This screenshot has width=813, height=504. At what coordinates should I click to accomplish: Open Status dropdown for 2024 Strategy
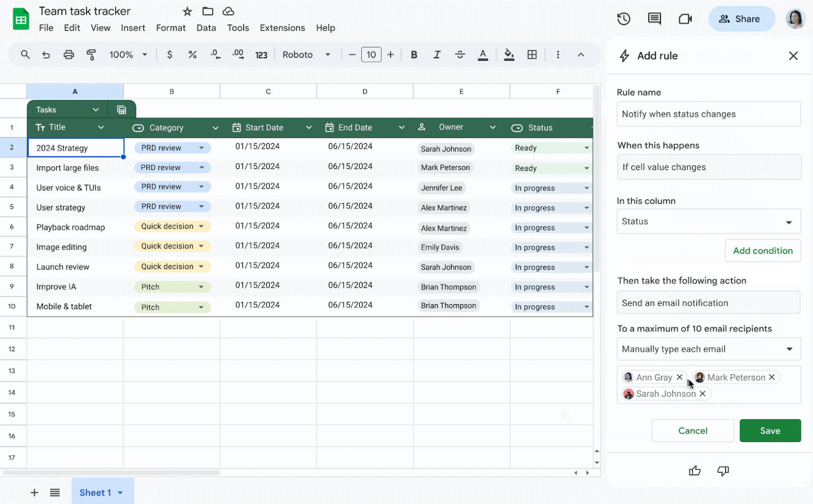[x=587, y=148]
